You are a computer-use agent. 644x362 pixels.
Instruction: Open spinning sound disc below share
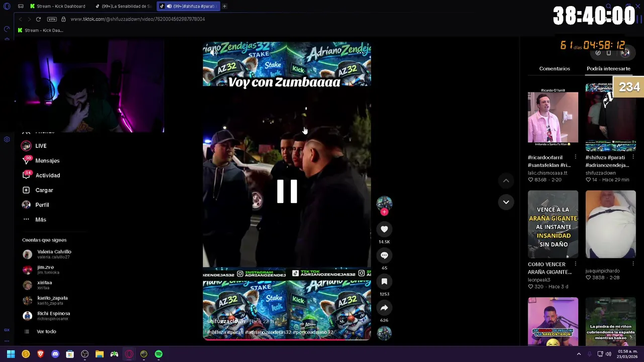pos(384,333)
